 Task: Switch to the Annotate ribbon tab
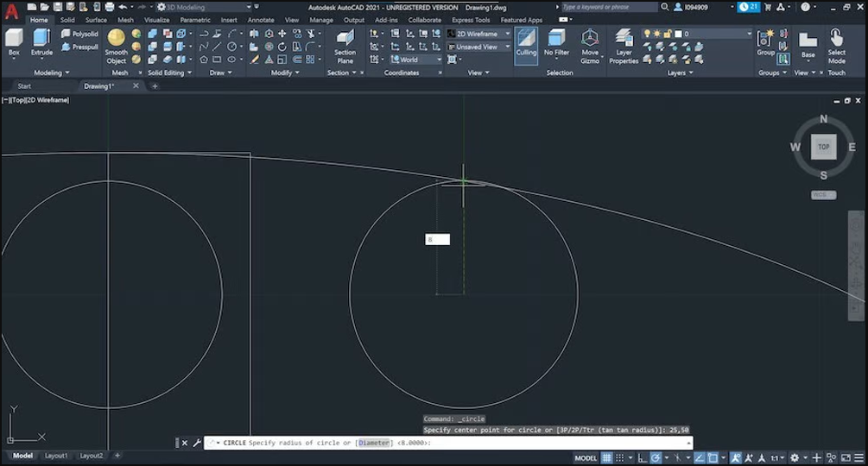click(x=260, y=20)
